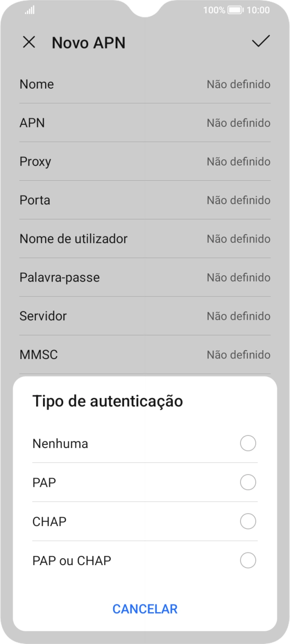
Task: Click the Tipo de autenticação dialog title
Action: point(108,401)
